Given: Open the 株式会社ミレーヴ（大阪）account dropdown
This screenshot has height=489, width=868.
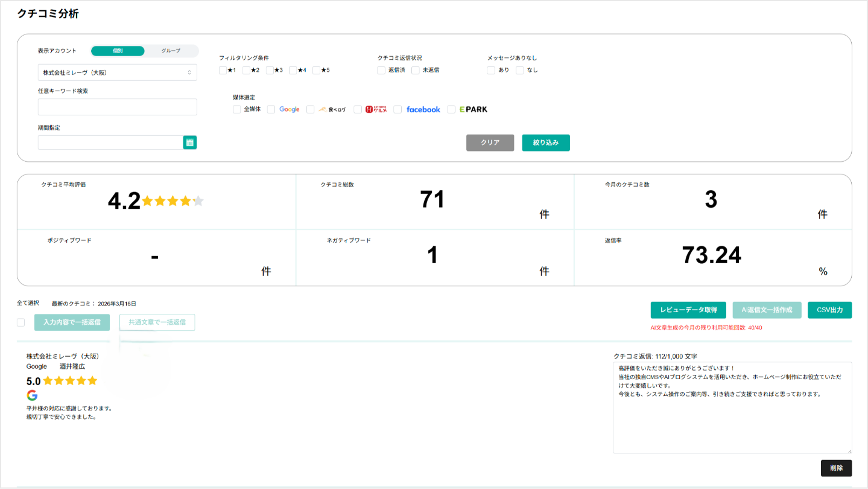Looking at the screenshot, I should (x=118, y=72).
